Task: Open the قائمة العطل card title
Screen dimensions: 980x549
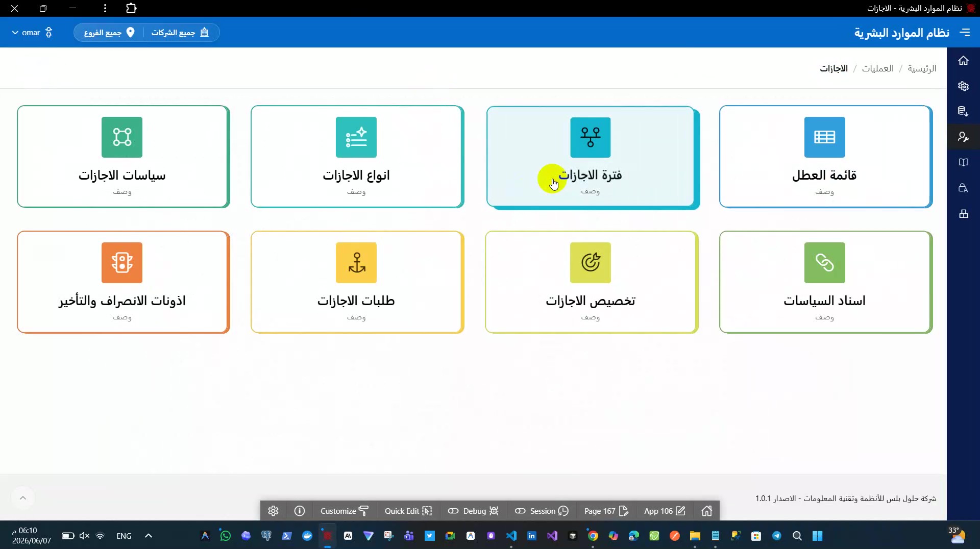Action: 824,176
